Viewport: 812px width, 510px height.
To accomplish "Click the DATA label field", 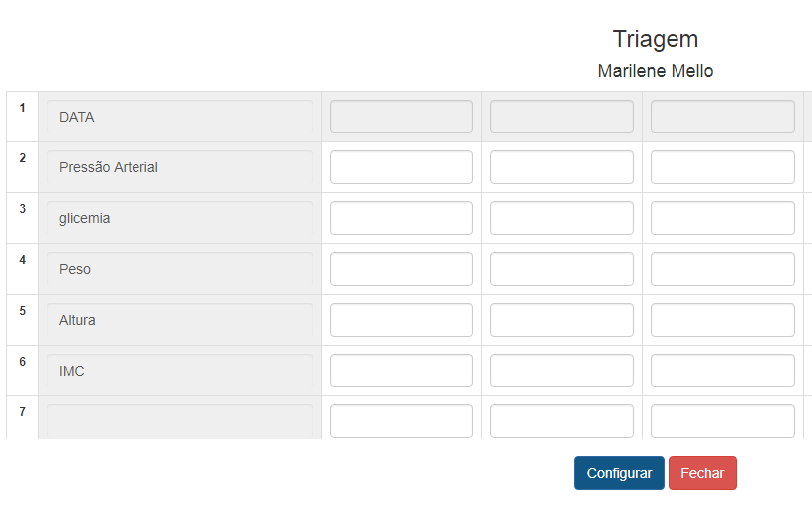I will [179, 117].
